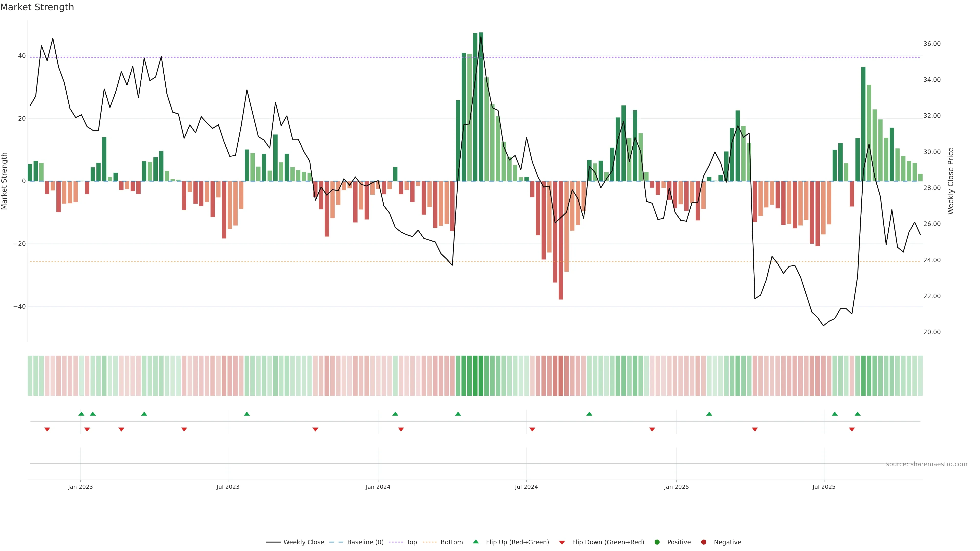Click Flip Up green triangle legend icon
The width and height of the screenshot is (980, 551).
[x=475, y=542]
